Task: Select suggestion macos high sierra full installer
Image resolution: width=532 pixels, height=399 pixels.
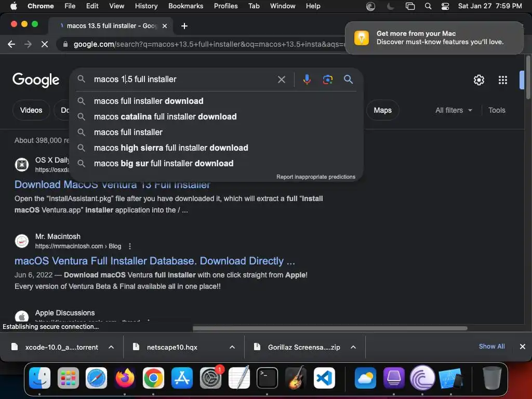Action: (217, 148)
